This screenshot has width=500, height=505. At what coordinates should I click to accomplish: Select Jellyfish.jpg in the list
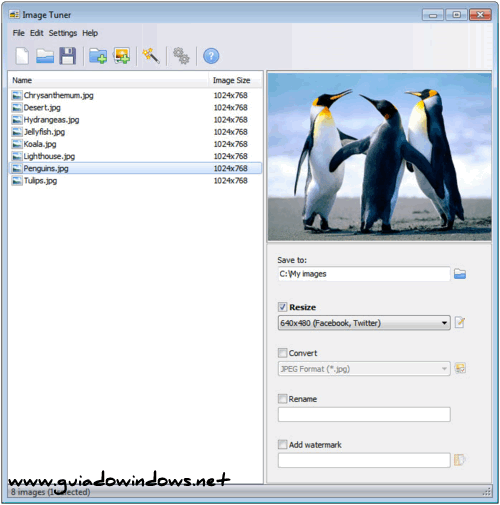tap(135, 132)
